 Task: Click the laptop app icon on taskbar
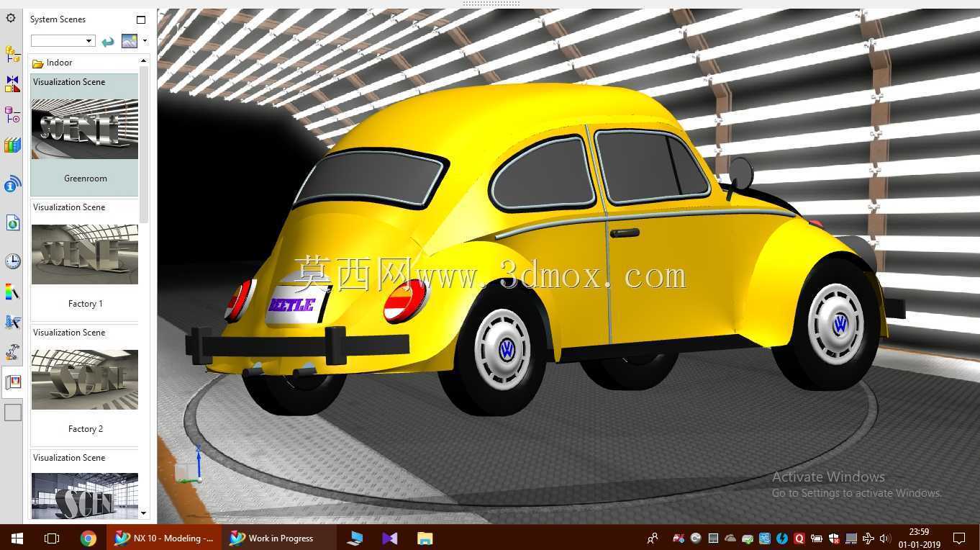click(x=355, y=538)
